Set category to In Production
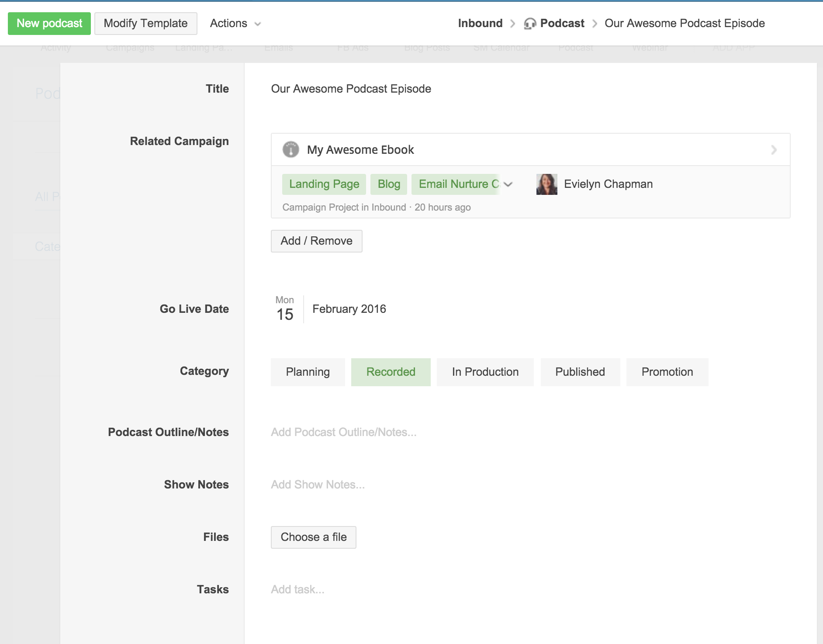The image size is (823, 644). click(x=485, y=372)
